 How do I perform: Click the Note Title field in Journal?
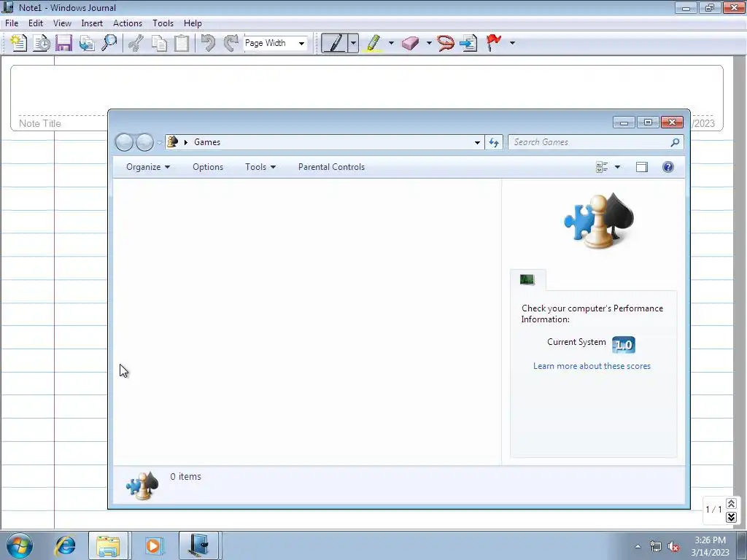[x=40, y=123]
